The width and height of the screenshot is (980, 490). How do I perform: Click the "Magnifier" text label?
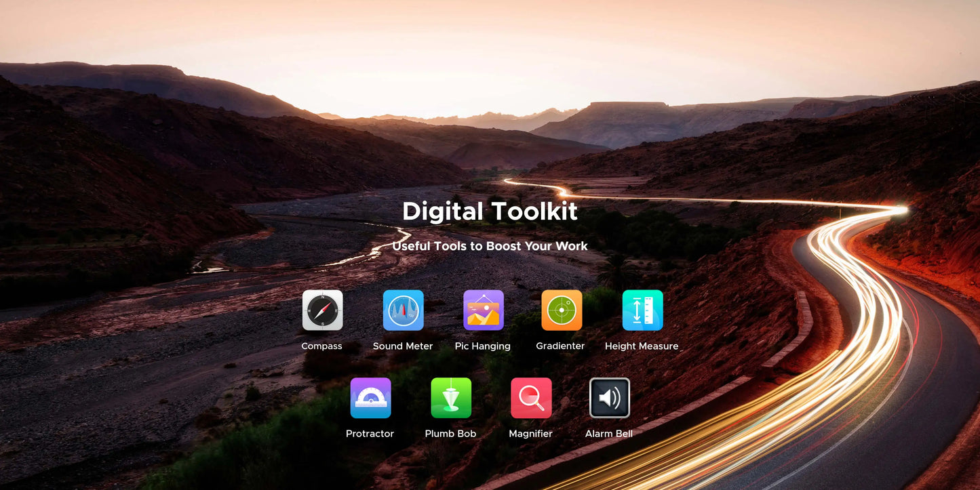(530, 434)
